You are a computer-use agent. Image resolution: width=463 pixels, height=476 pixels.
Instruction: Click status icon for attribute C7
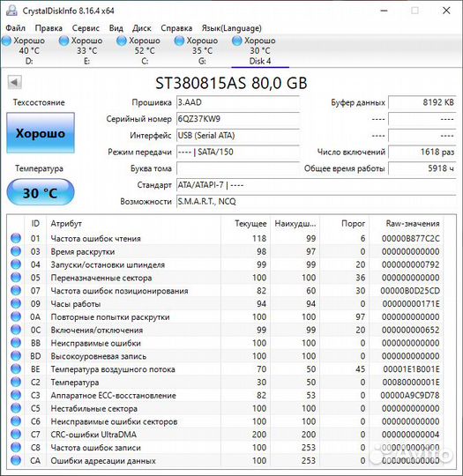tap(16, 434)
